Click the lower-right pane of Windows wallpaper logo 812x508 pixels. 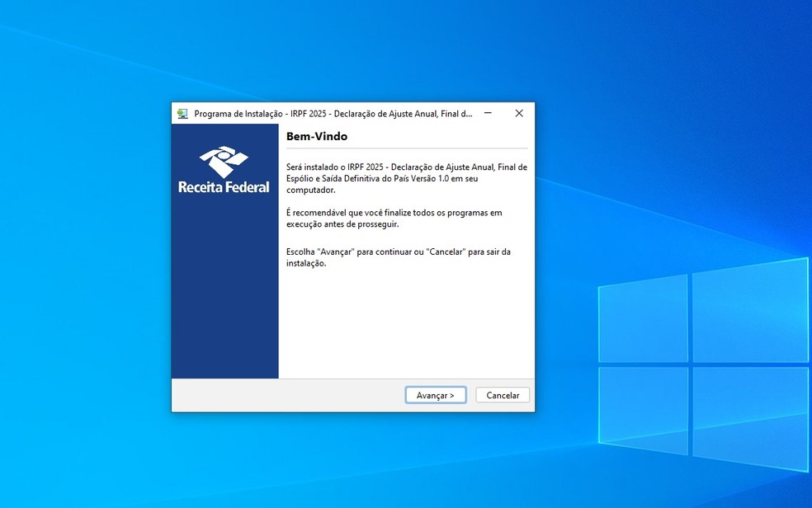749,416
